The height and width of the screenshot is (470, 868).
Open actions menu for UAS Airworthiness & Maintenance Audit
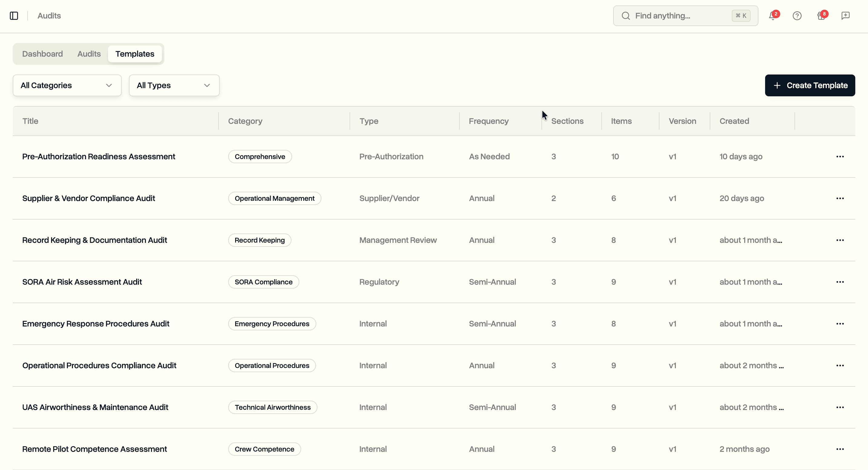[x=840, y=407]
